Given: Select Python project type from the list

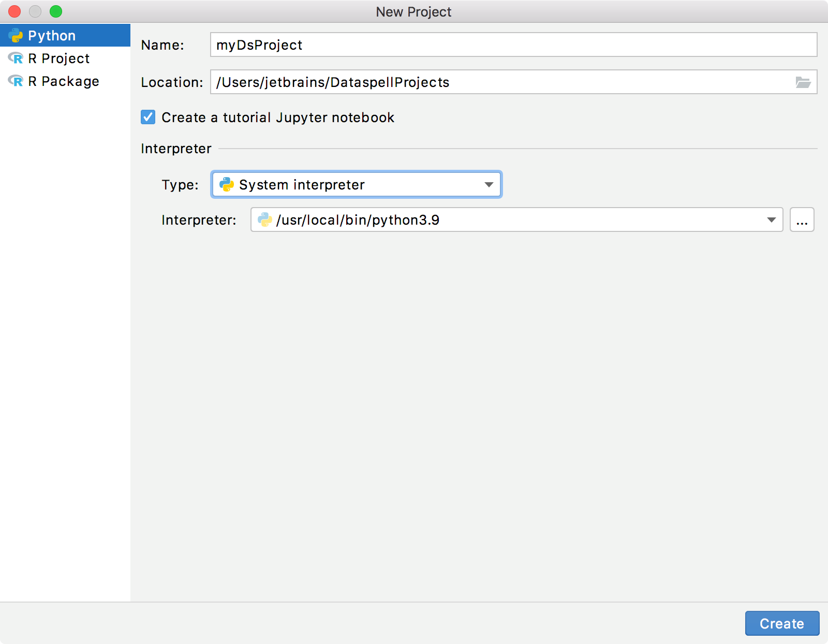Looking at the screenshot, I should click(x=52, y=35).
